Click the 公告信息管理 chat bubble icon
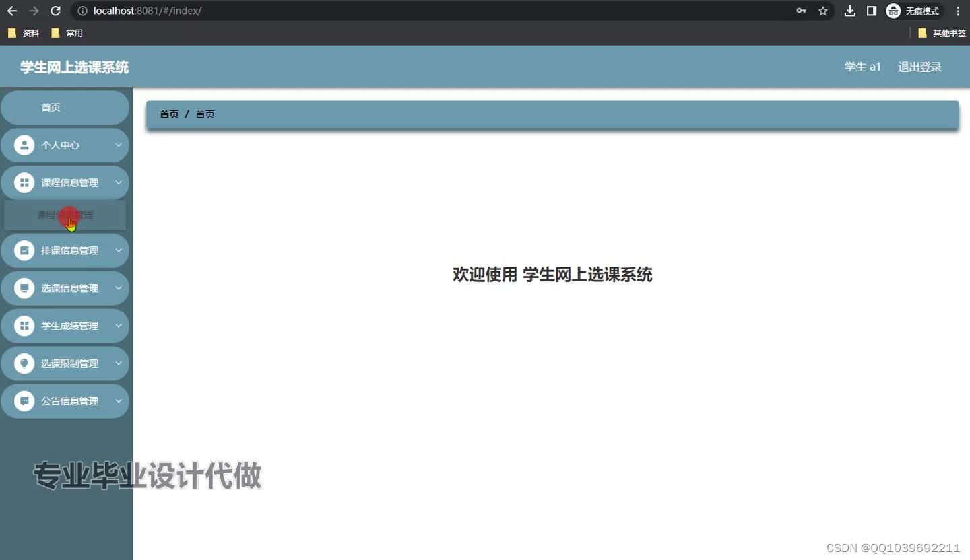This screenshot has width=970, height=560. (24, 401)
